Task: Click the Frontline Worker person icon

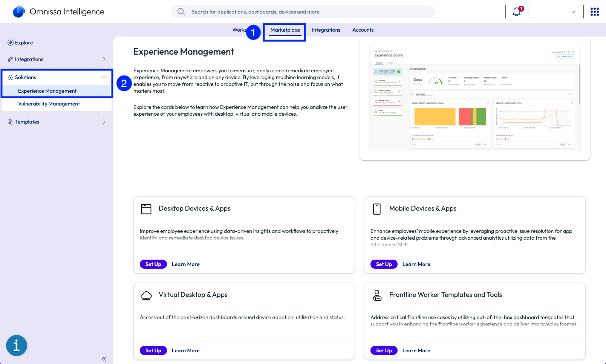Action: (377, 295)
